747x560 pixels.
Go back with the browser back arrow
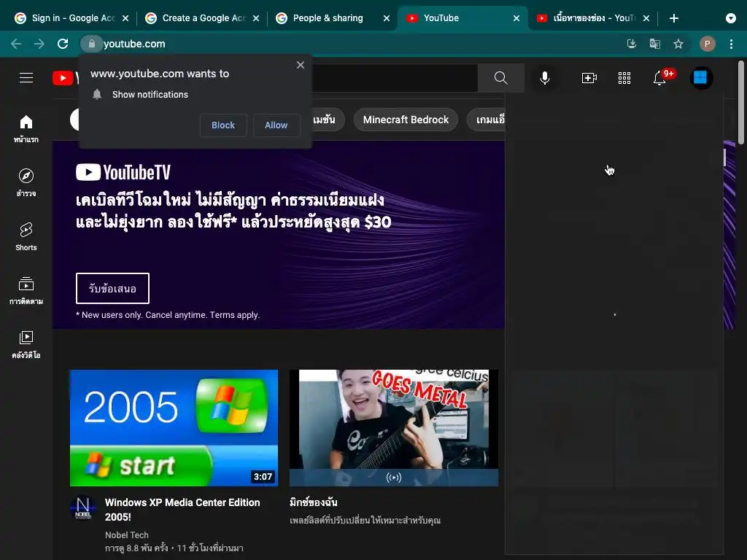[16, 44]
